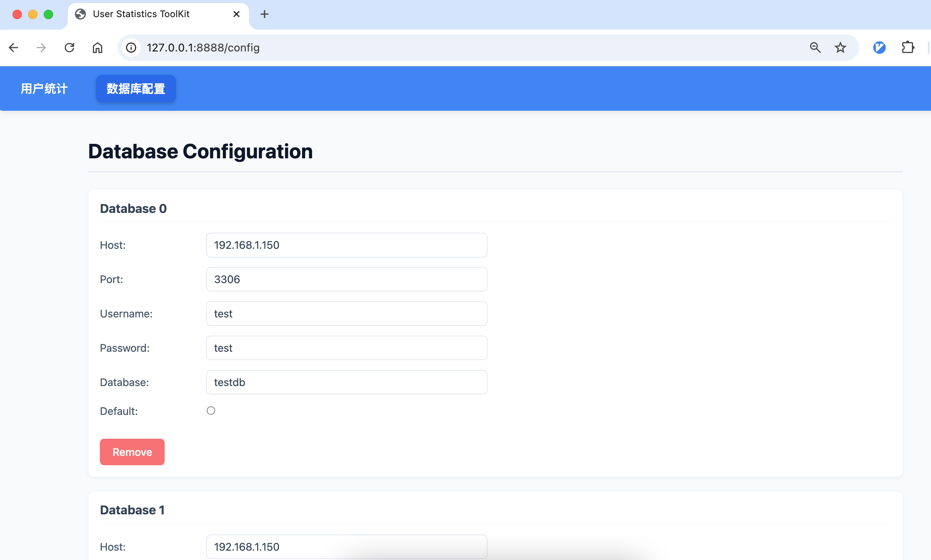Open the browser home page icon

pyautogui.click(x=98, y=48)
